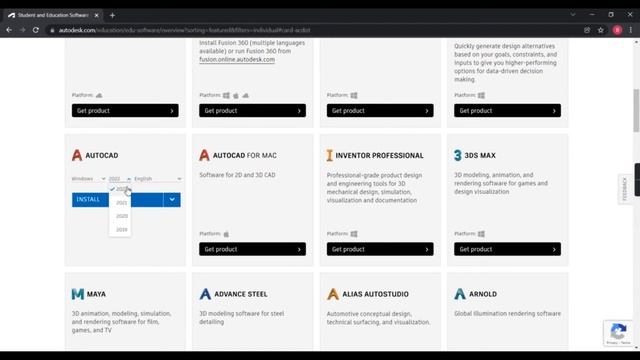This screenshot has width=640, height=360.
Task: Click the Advance Steel logo icon
Action: pyautogui.click(x=205, y=294)
